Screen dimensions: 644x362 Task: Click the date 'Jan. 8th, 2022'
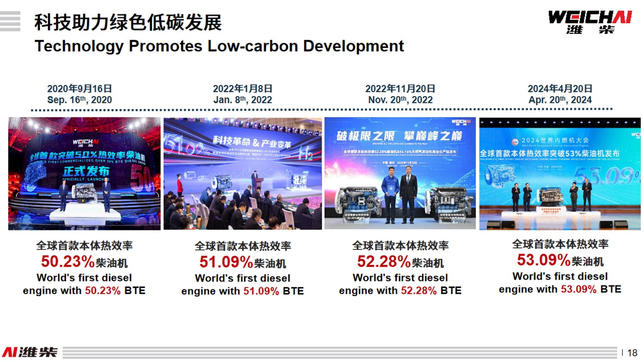(243, 100)
